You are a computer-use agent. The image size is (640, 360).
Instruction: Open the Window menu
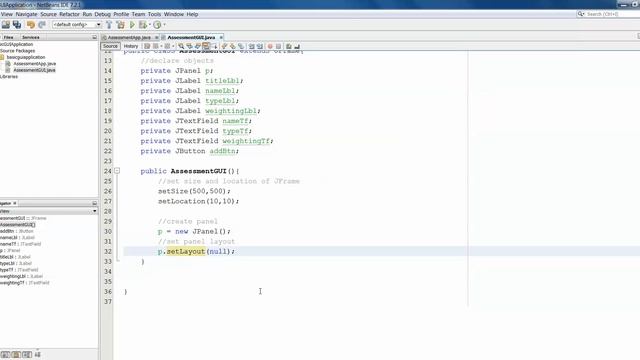[x=173, y=14]
